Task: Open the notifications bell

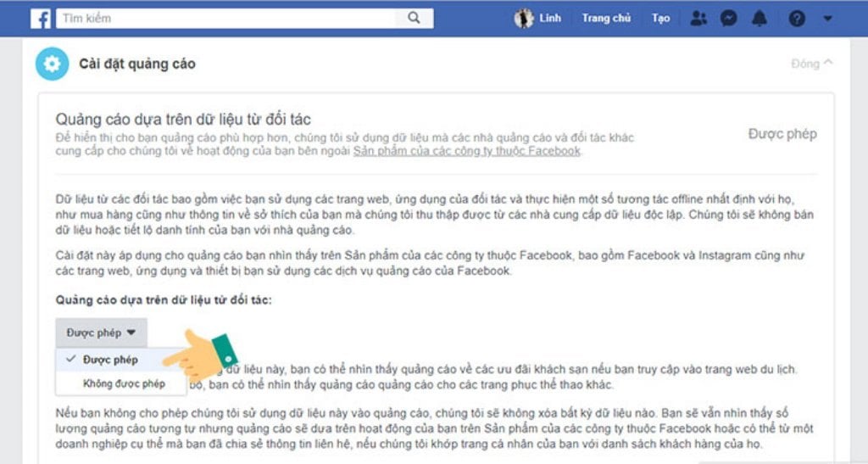Action: click(759, 19)
